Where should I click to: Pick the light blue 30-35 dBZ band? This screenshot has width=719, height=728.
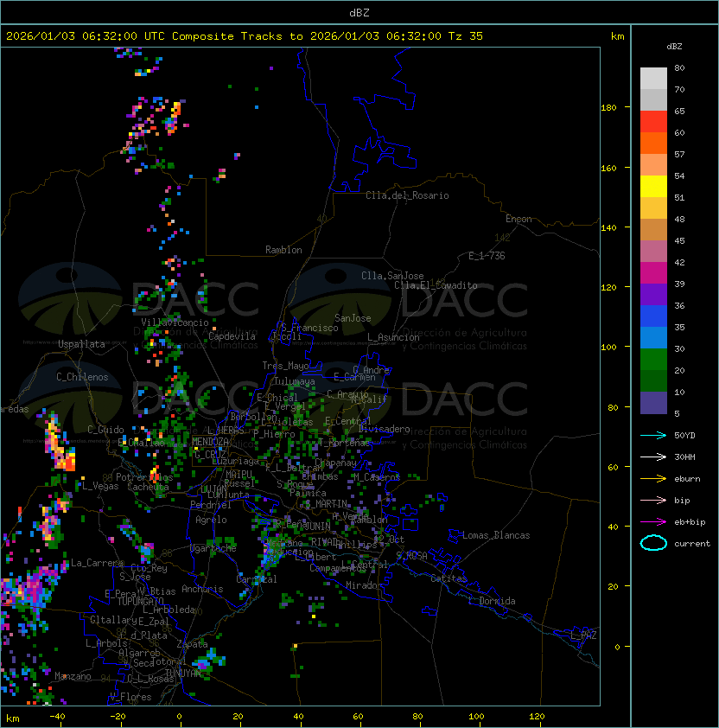(653, 337)
